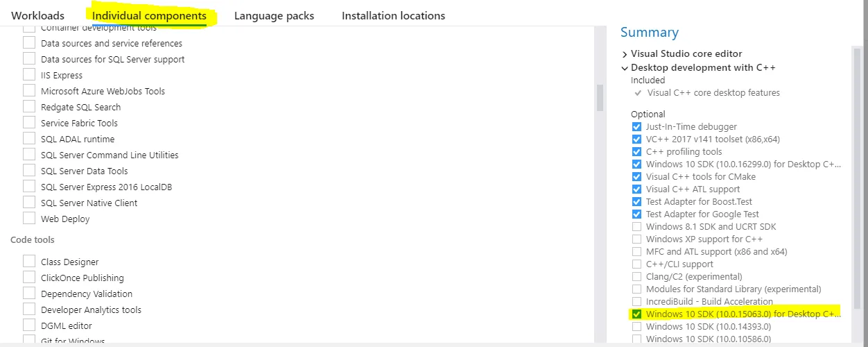The height and width of the screenshot is (347, 868).
Task: Tick the Class Designer checkbox
Action: (29, 262)
